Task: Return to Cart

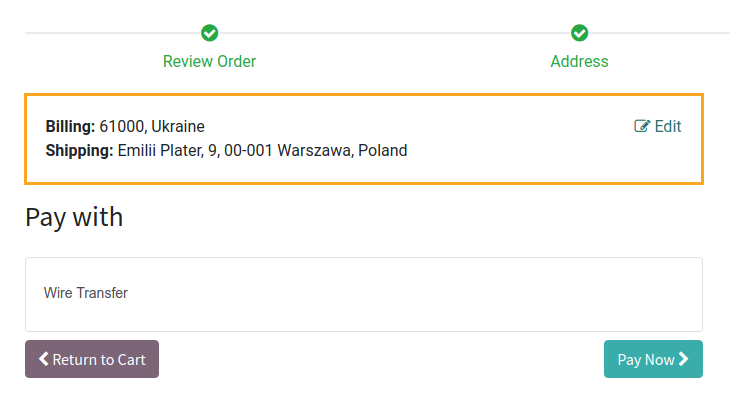Action: pos(92,359)
